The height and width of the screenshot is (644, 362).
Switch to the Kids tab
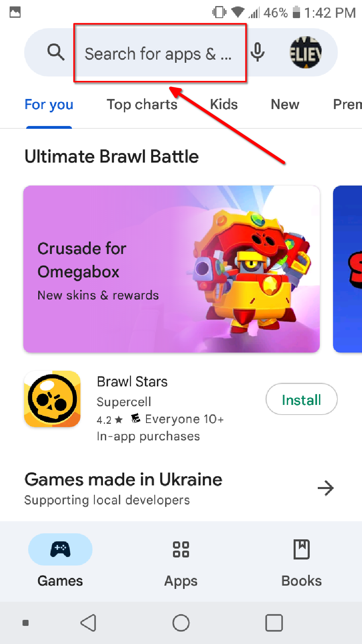(x=224, y=105)
